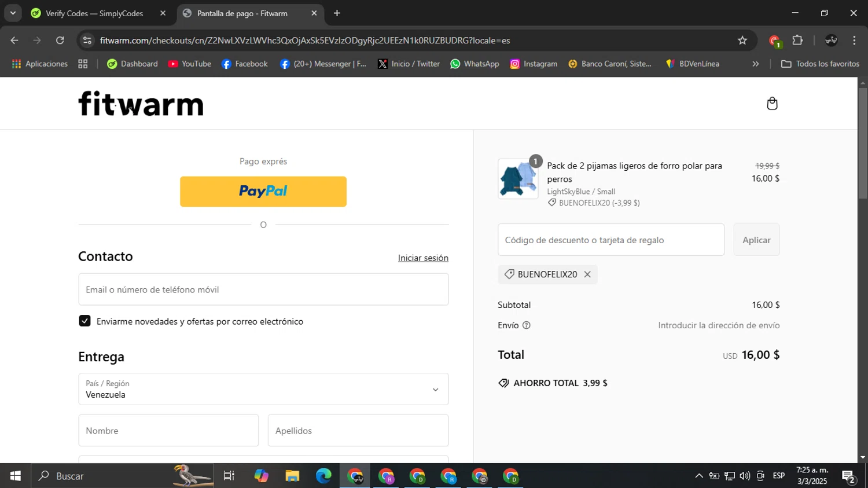Click the Subtotal label
Screen dimensions: 868x488
pyautogui.click(x=514, y=305)
